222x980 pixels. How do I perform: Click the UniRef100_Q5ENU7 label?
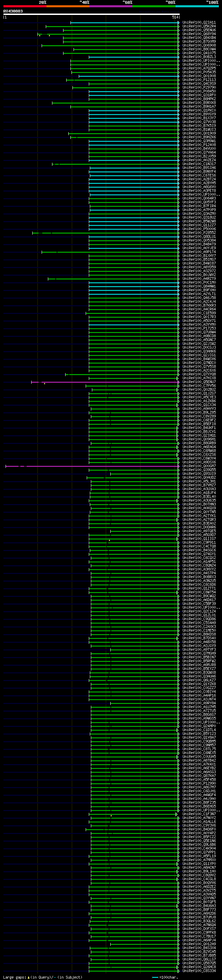tap(199, 382)
